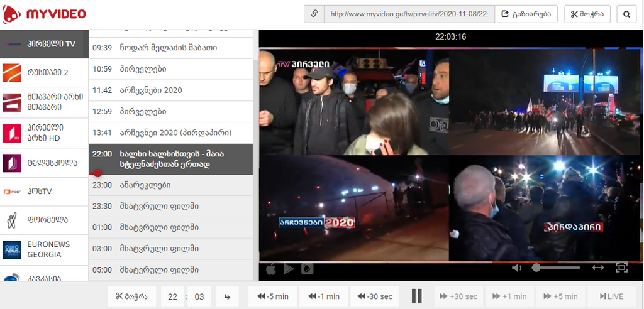Click the ტელესკოლა channel logo
The height and width of the screenshot is (309, 644).
(x=12, y=163)
